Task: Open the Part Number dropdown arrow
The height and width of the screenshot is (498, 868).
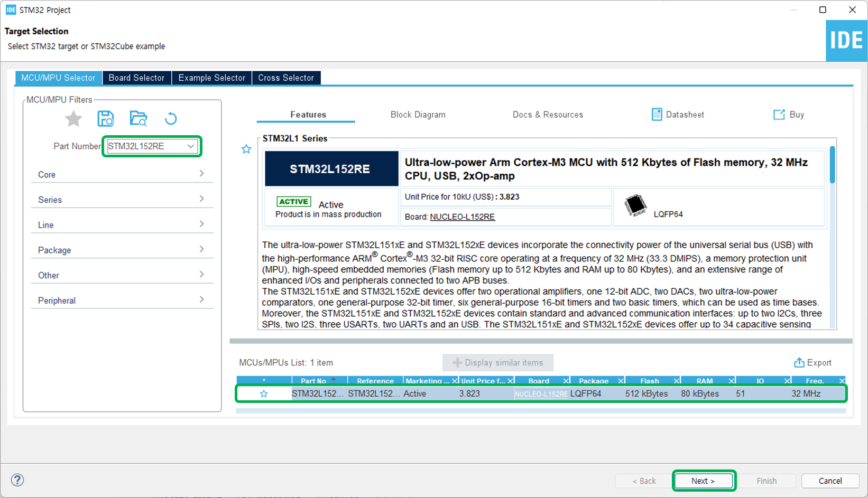Action: pos(191,146)
